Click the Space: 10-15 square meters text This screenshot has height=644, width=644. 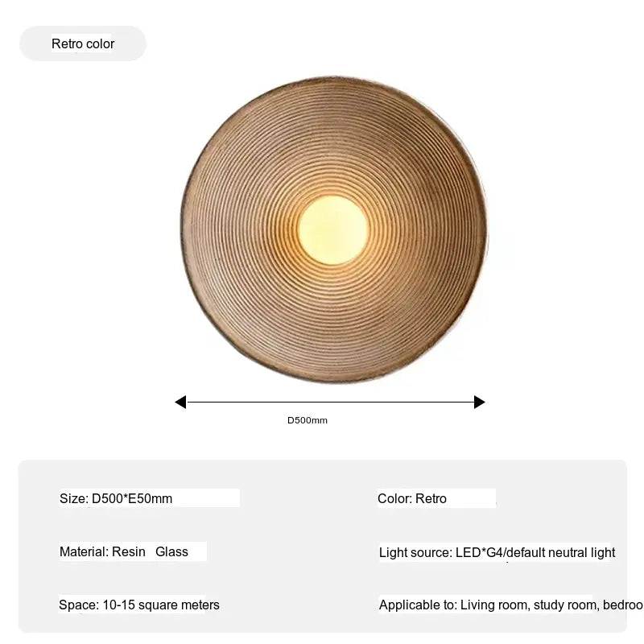(x=138, y=605)
